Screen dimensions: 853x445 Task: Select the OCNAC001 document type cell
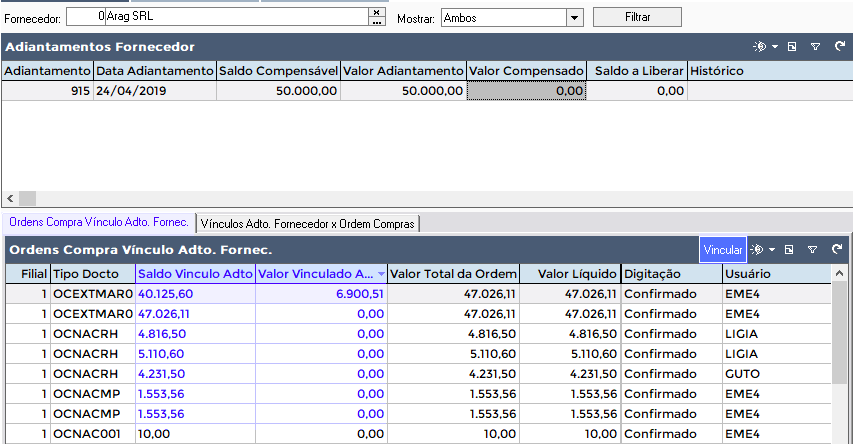click(x=93, y=434)
